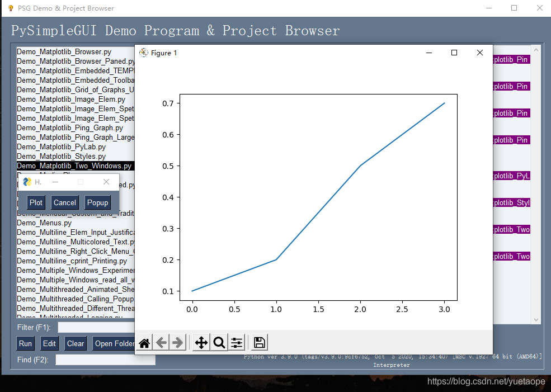Select the Demo_Multiple_Windows_Experimen entry
Viewport: 551px width, 392px height.
pyautogui.click(x=76, y=270)
